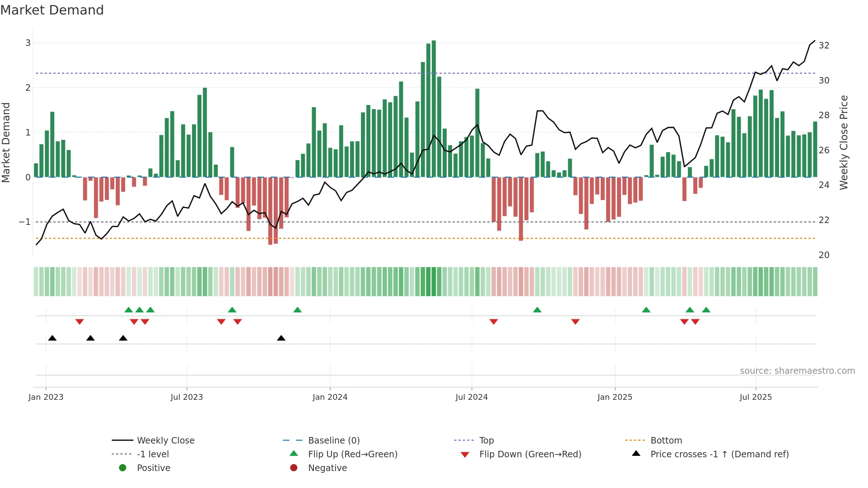
Task: Click the Jul 2025 x-axis label
Action: (756, 397)
